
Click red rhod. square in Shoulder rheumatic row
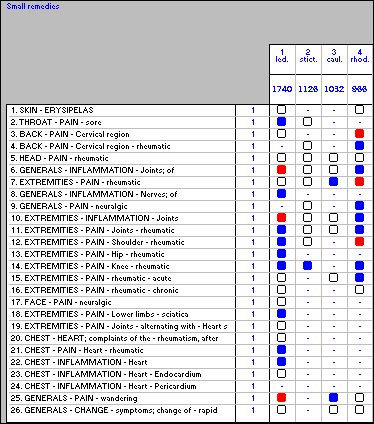point(359,242)
